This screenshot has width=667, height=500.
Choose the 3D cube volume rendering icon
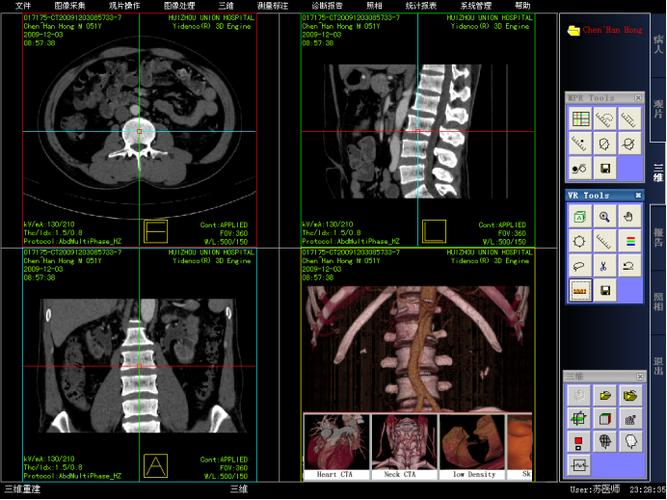[604, 419]
